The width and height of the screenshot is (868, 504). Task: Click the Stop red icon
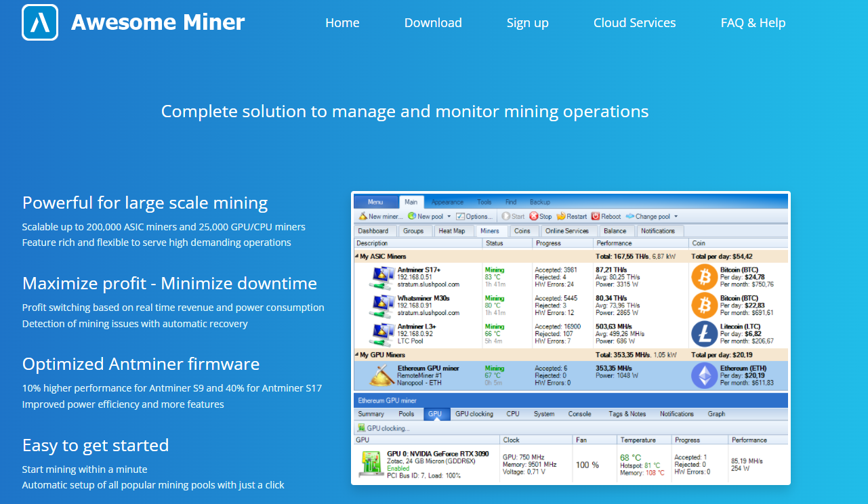tap(533, 216)
